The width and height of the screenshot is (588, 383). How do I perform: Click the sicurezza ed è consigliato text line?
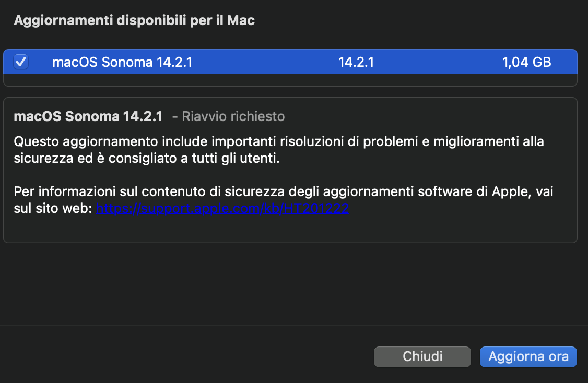(147, 159)
